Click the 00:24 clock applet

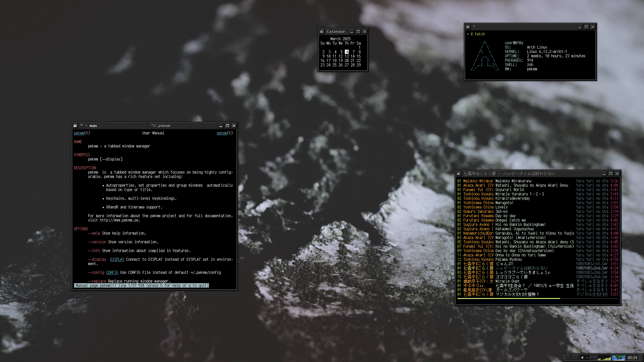(x=633, y=358)
